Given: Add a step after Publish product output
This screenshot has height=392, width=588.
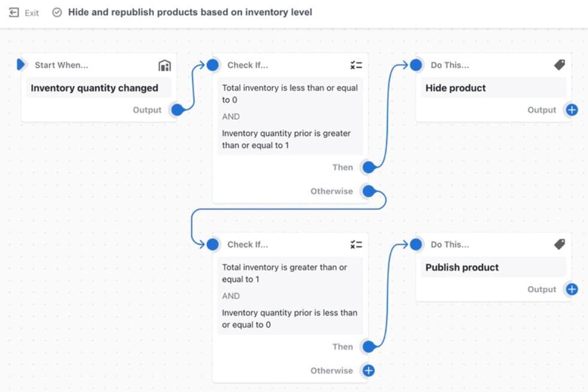Looking at the screenshot, I should pos(572,290).
